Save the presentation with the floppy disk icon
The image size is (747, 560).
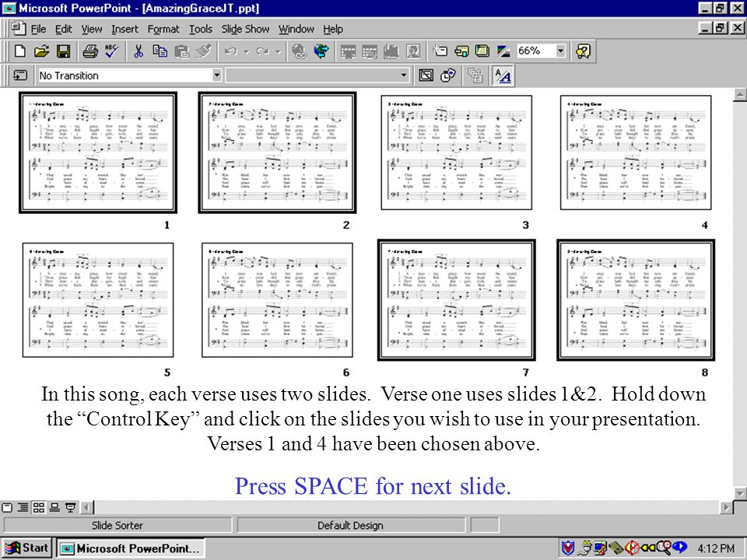63,51
